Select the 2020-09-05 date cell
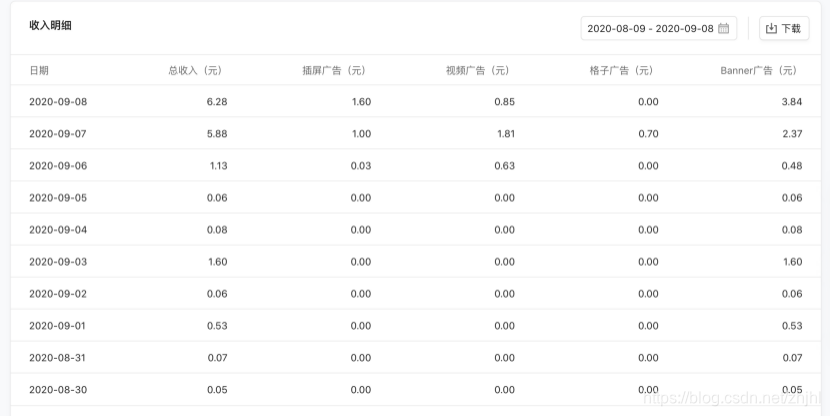The image size is (830, 416). (x=58, y=198)
